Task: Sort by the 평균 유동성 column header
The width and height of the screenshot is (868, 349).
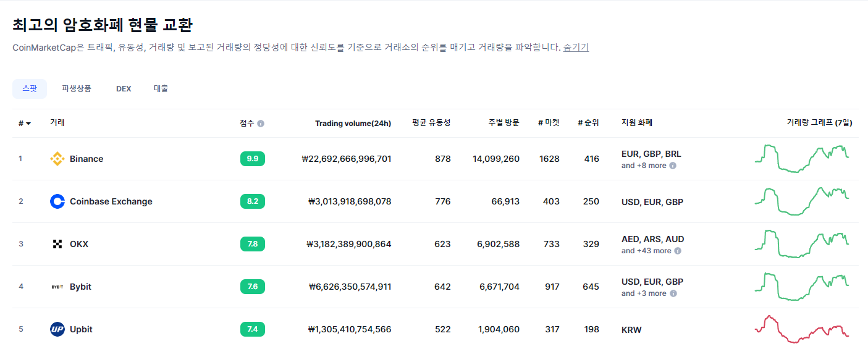Action: pos(431,123)
